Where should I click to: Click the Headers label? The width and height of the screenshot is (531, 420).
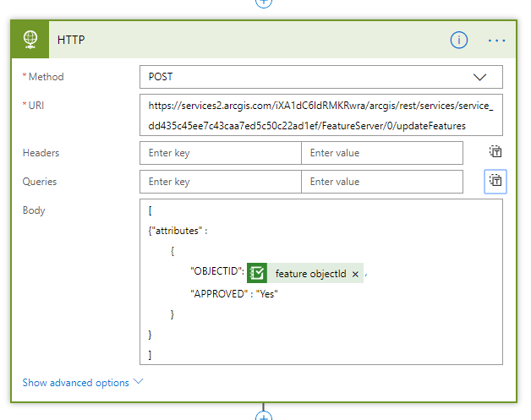(x=41, y=153)
